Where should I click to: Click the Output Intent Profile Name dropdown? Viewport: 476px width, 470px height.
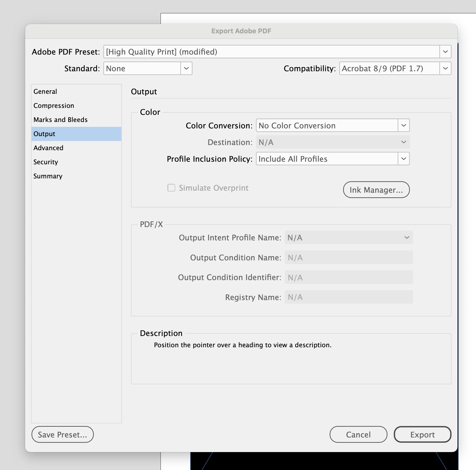point(349,238)
